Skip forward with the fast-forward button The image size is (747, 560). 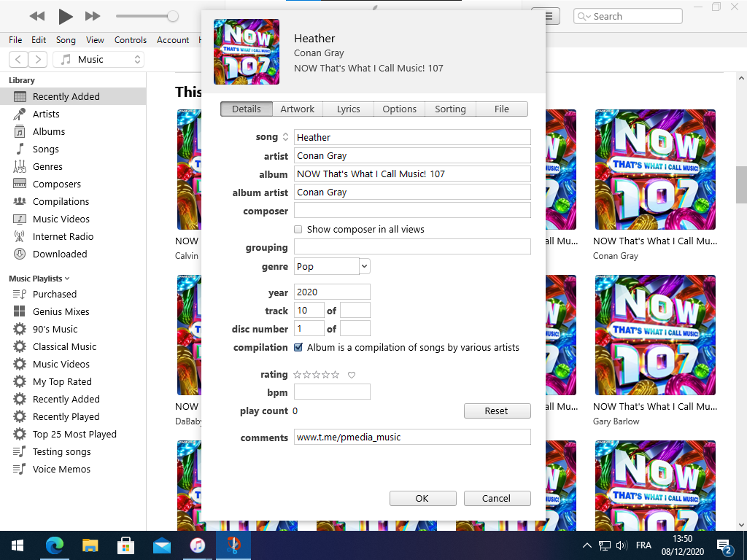point(93,16)
